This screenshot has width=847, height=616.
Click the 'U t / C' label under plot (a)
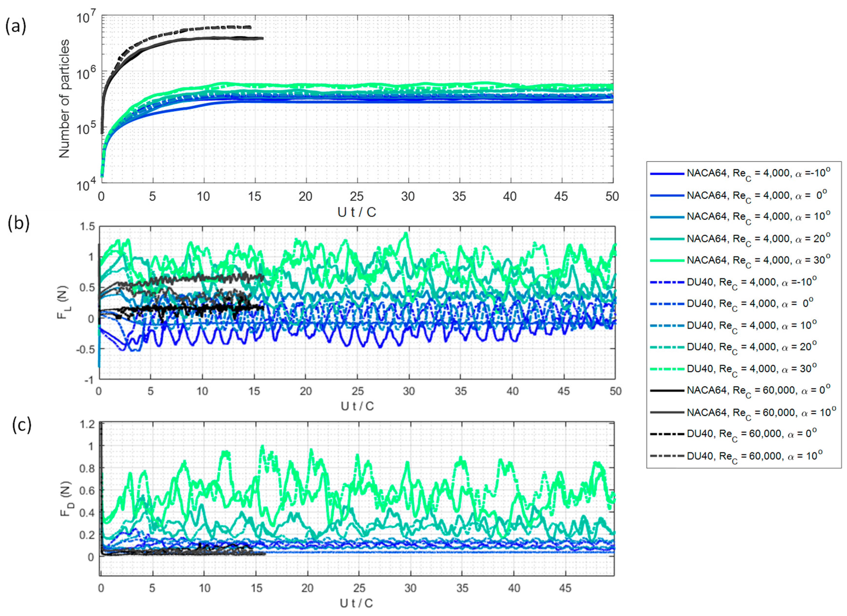[357, 212]
